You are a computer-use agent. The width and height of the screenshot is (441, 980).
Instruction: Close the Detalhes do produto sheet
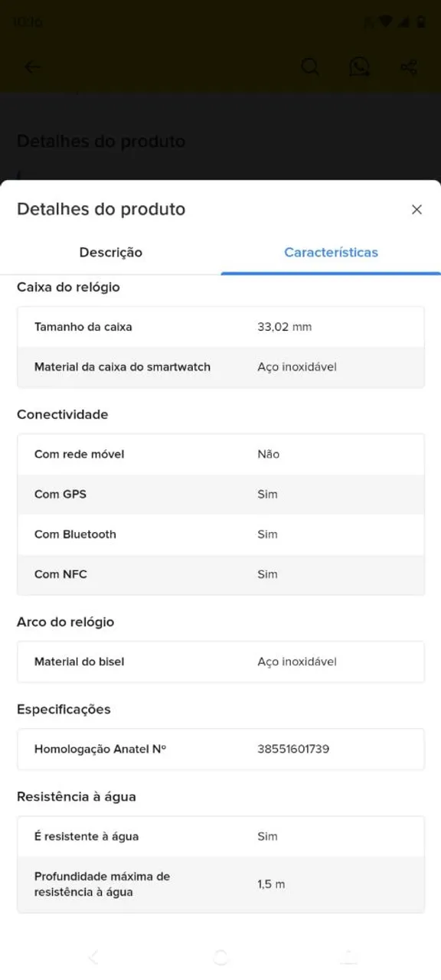tap(416, 209)
